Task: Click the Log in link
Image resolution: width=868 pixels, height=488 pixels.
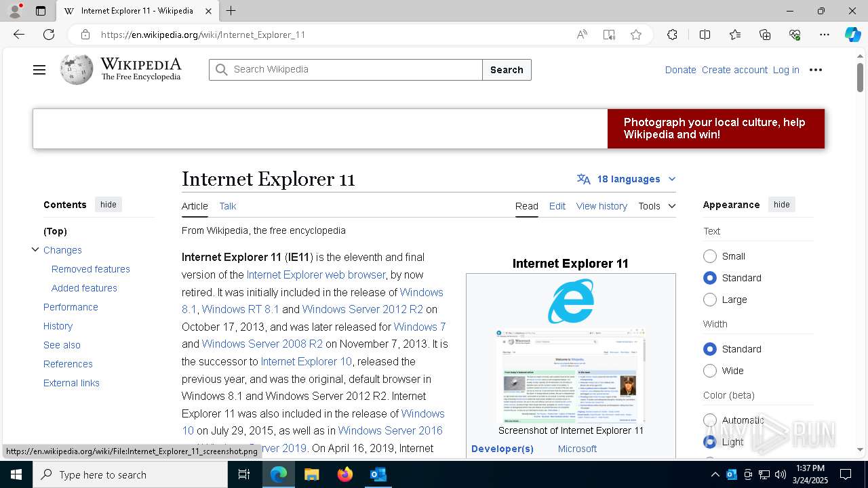Action: [786, 70]
